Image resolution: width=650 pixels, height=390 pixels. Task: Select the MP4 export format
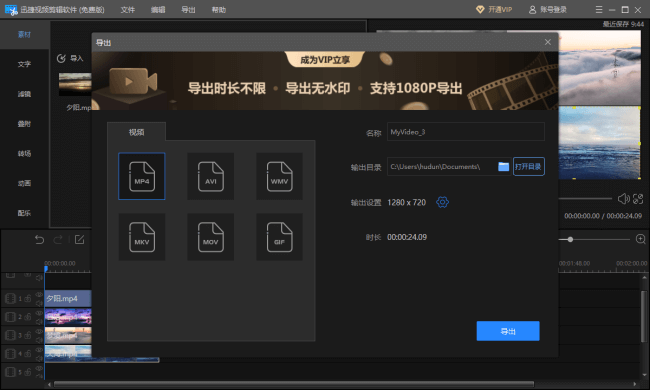tap(142, 176)
